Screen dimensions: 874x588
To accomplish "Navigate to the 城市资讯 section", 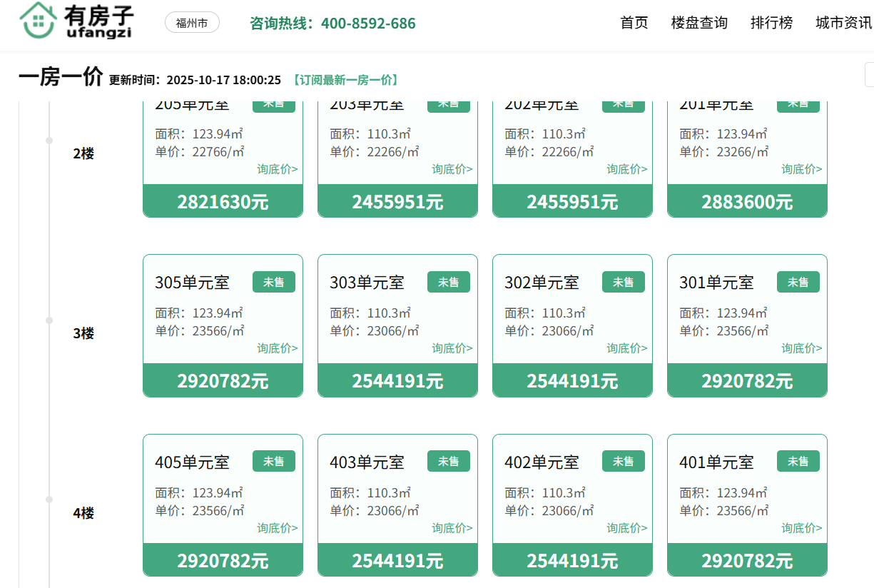I will 843,23.
